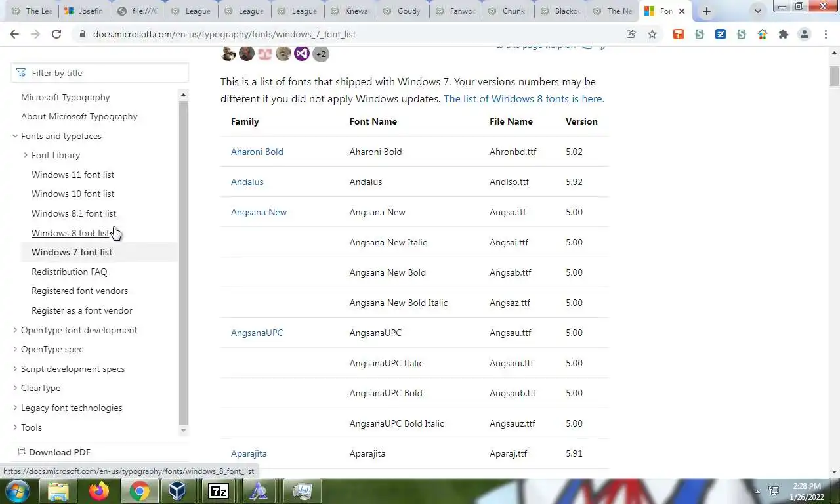Open the Aharoni Bold family link
The height and width of the screenshot is (504, 840).
pyautogui.click(x=257, y=152)
